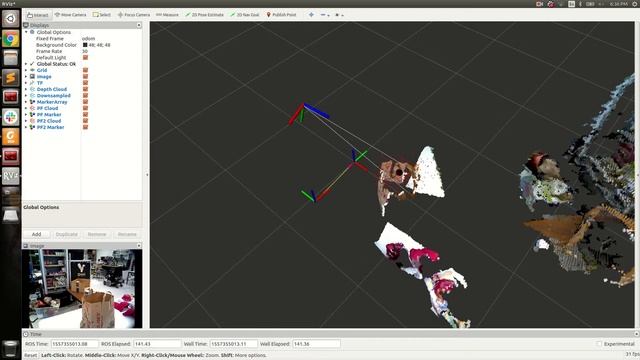Open Ubuntu dash search from the dock
The image size is (640, 360).
pyautogui.click(x=11, y=19)
